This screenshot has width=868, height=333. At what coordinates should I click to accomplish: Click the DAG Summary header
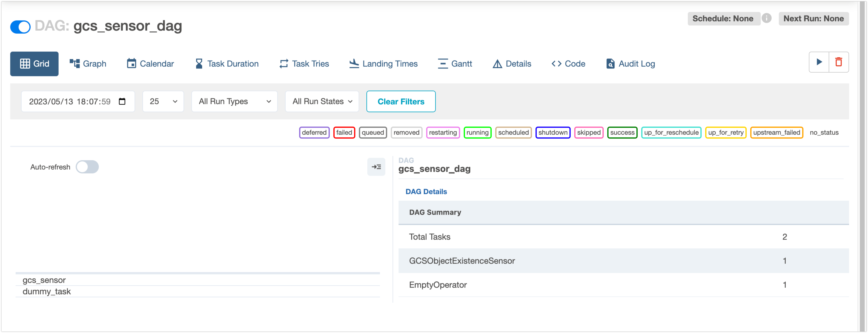pos(623,212)
